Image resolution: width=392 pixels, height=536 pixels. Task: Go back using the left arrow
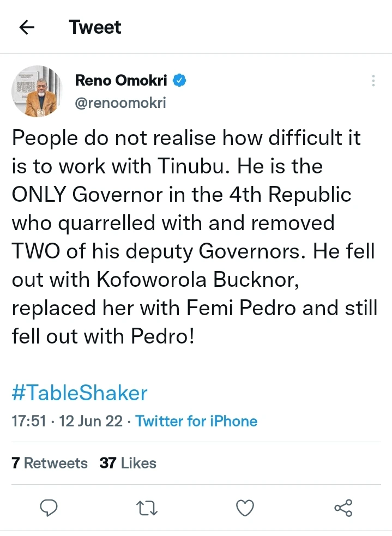(27, 27)
